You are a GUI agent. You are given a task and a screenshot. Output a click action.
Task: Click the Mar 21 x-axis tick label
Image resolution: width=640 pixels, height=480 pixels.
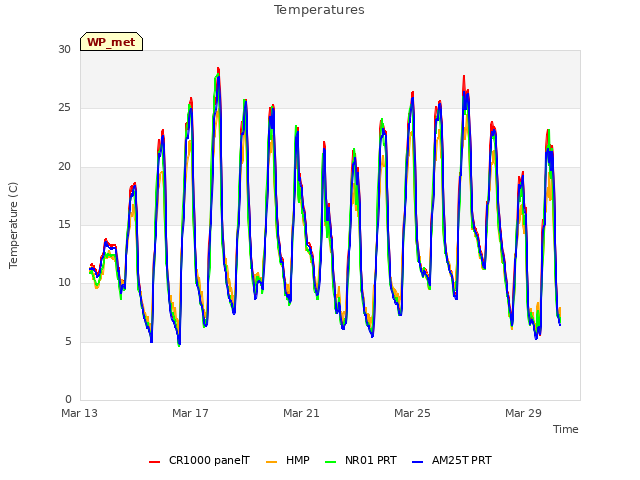point(301,413)
